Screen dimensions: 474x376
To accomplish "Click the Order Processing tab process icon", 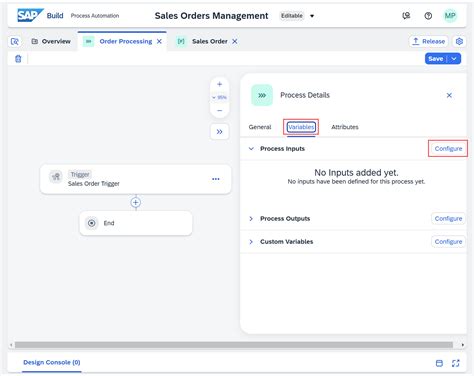I will (88, 41).
